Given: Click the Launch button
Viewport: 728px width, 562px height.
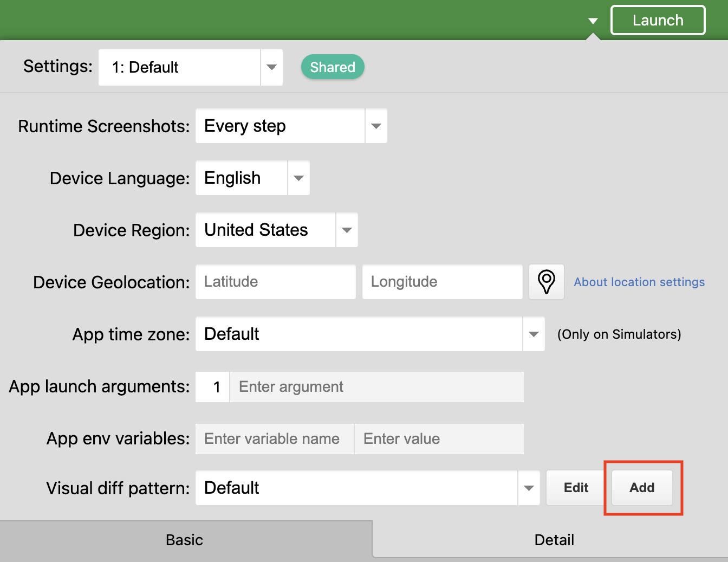Looking at the screenshot, I should tap(658, 20).
